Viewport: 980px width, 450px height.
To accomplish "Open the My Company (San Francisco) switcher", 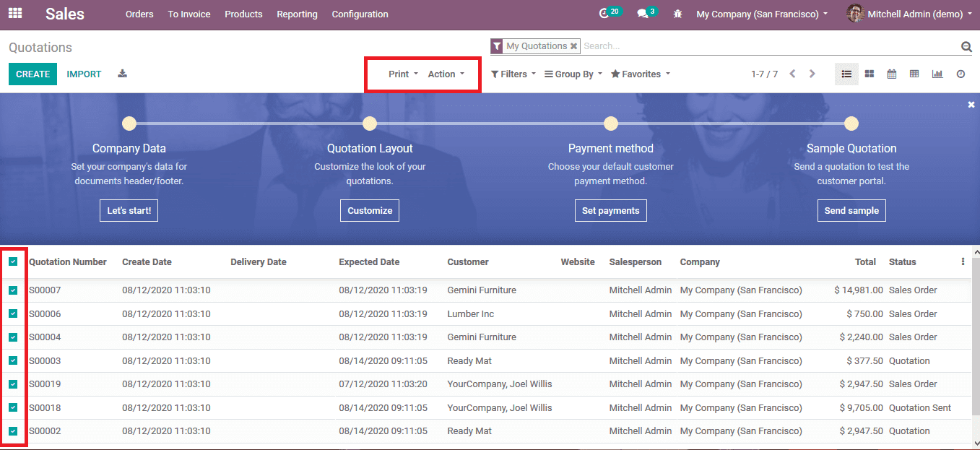I will pos(762,14).
